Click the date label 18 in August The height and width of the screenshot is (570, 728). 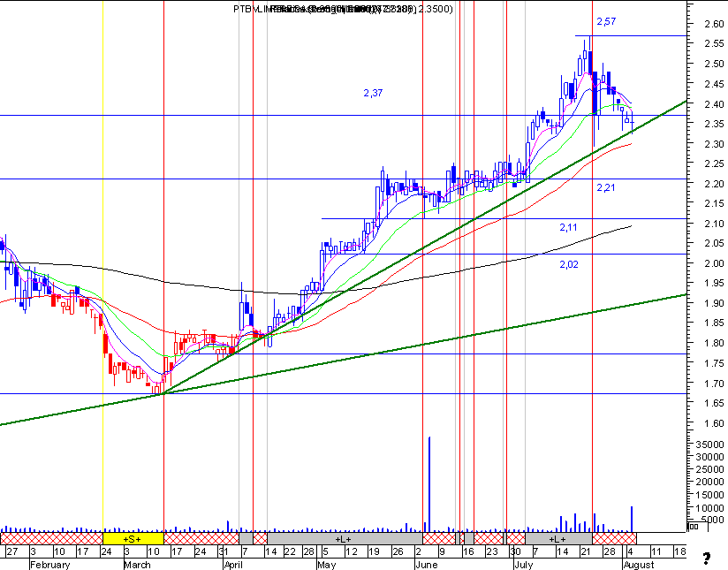[x=679, y=551]
